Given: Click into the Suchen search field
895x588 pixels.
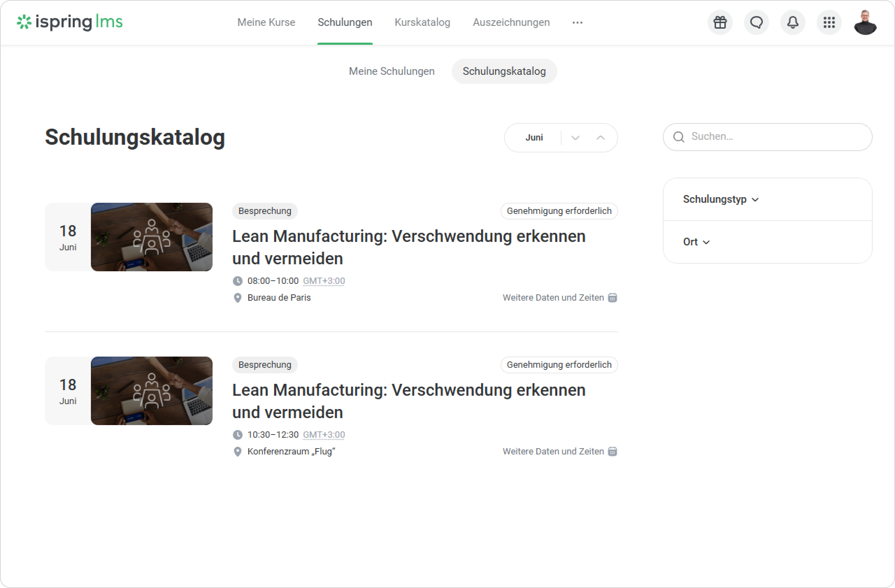Looking at the screenshot, I should coord(767,137).
